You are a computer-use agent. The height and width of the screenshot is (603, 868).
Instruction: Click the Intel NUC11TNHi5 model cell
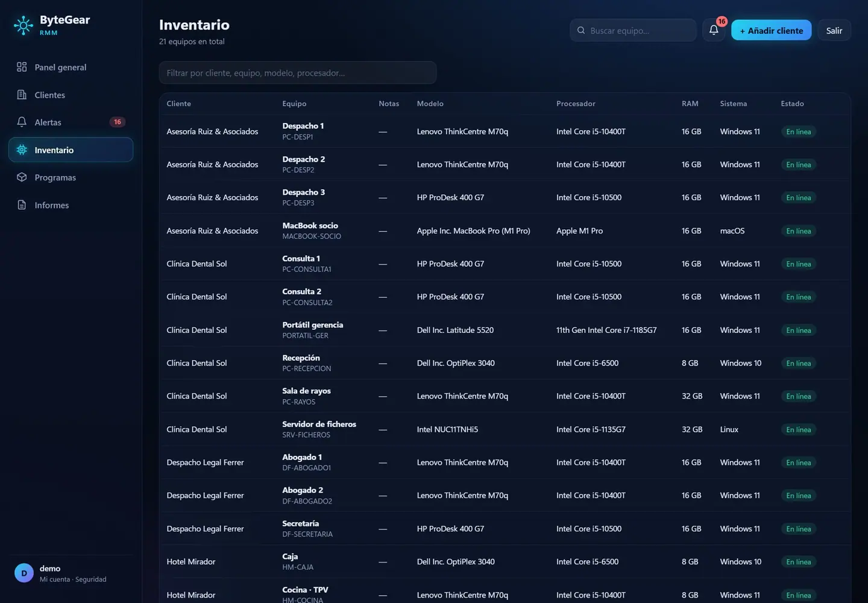(447, 430)
